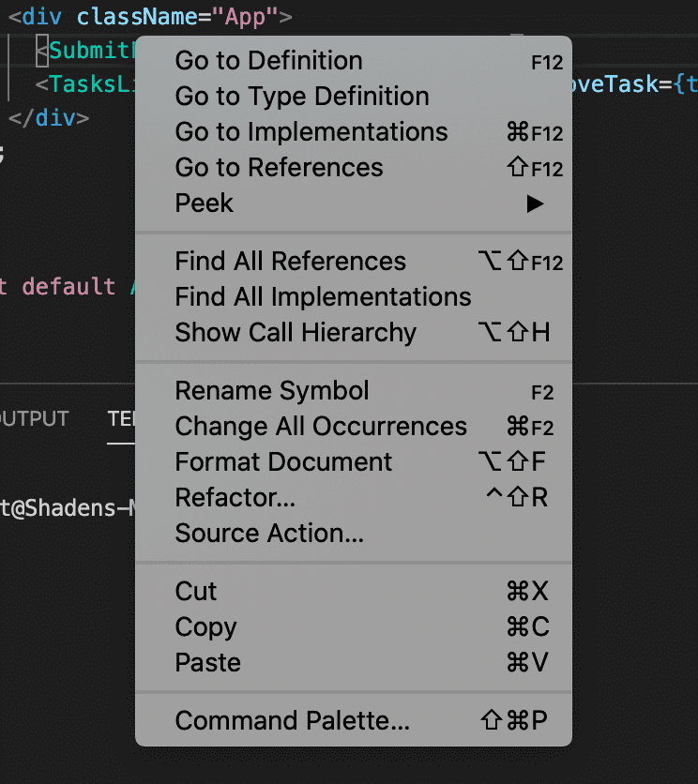Paste from the context menu

coord(207,663)
